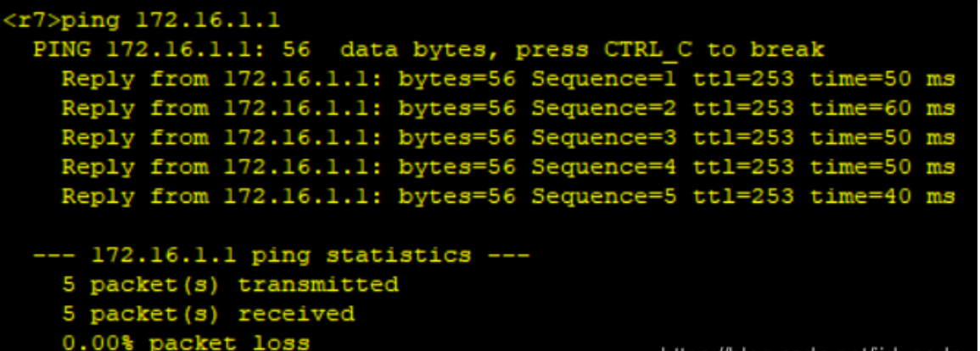This screenshot has width=980, height=351.
Task: Click the time=40 ms value
Action: (x=882, y=197)
